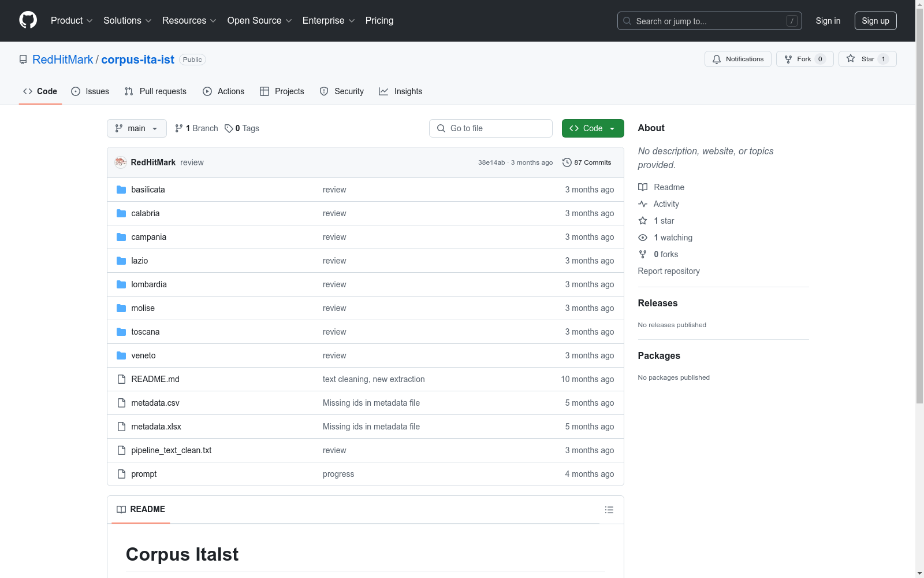Switch to the Insights tab
The width and height of the screenshot is (924, 578).
[x=401, y=91]
